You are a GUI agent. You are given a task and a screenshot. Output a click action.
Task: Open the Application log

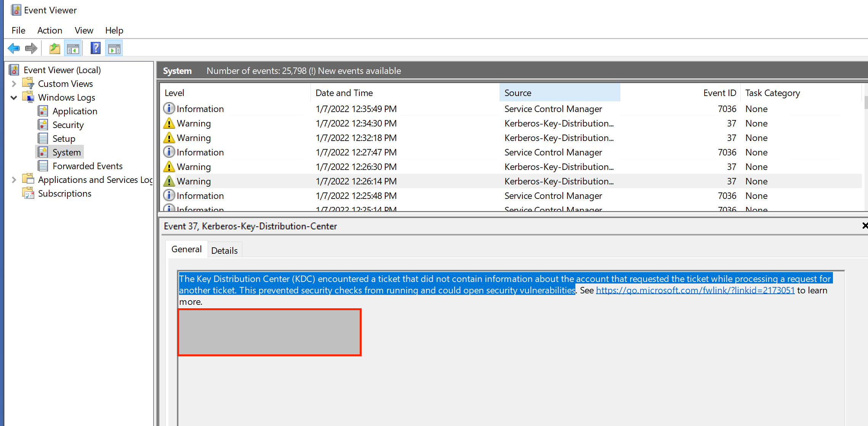(75, 111)
